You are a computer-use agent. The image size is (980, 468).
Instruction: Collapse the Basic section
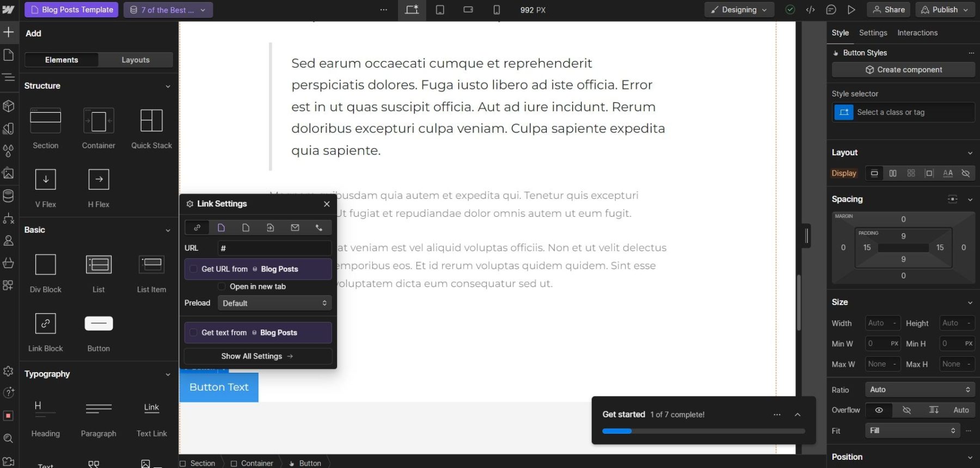click(x=168, y=230)
